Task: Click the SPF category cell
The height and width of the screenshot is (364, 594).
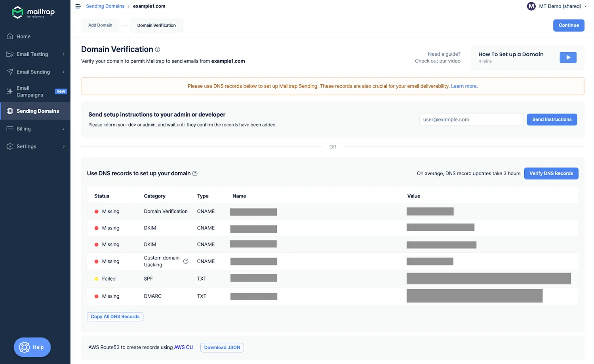Action: (148, 279)
